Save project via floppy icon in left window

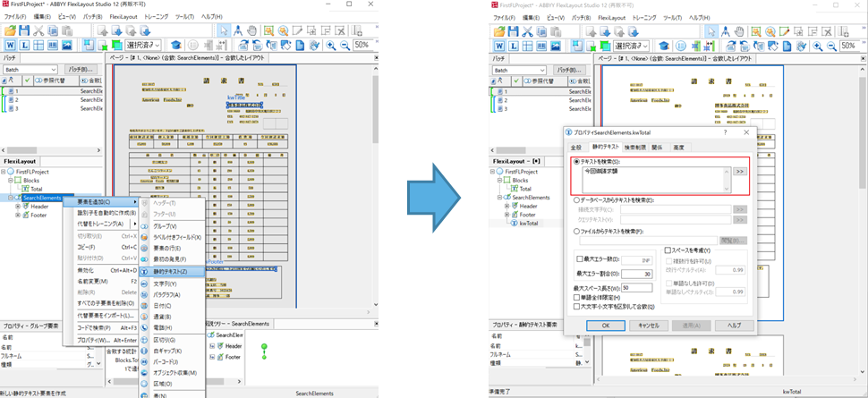24,31
